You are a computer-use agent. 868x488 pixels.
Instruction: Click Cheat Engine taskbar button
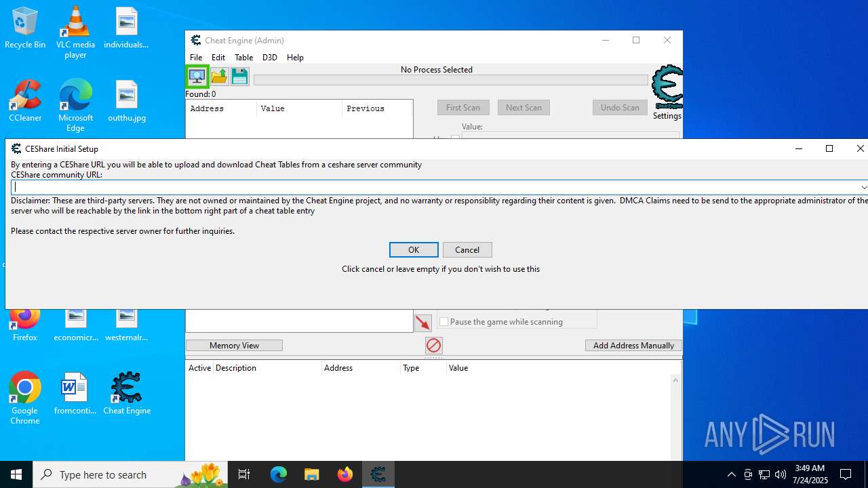point(378,474)
